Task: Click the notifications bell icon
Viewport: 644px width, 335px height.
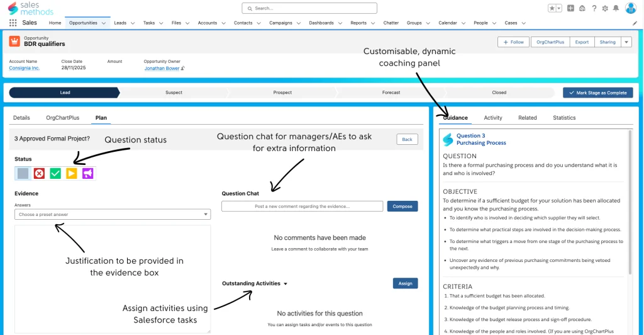Action: pyautogui.click(x=615, y=8)
